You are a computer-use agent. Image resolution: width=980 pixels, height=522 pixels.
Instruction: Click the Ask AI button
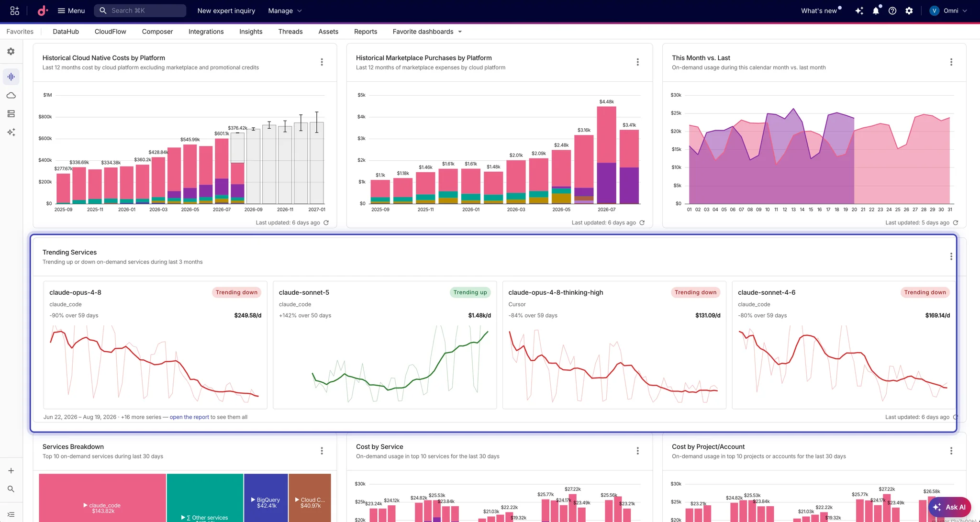[949, 507]
